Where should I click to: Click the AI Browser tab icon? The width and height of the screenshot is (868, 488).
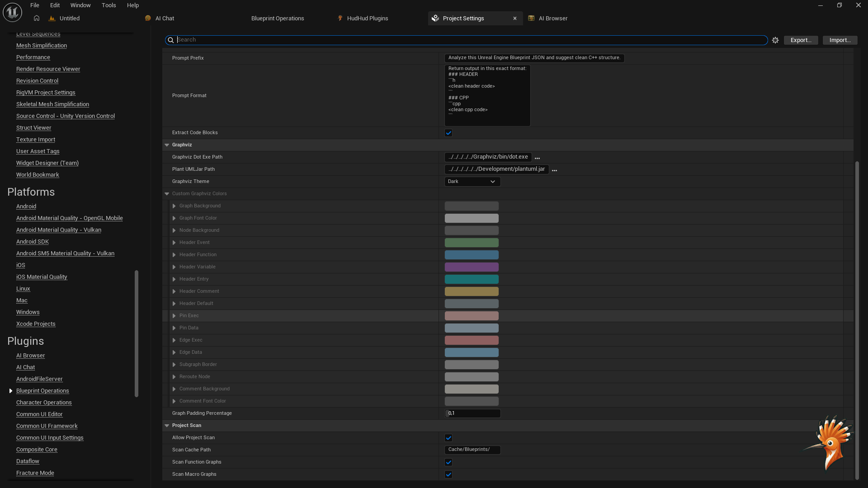[x=531, y=19]
